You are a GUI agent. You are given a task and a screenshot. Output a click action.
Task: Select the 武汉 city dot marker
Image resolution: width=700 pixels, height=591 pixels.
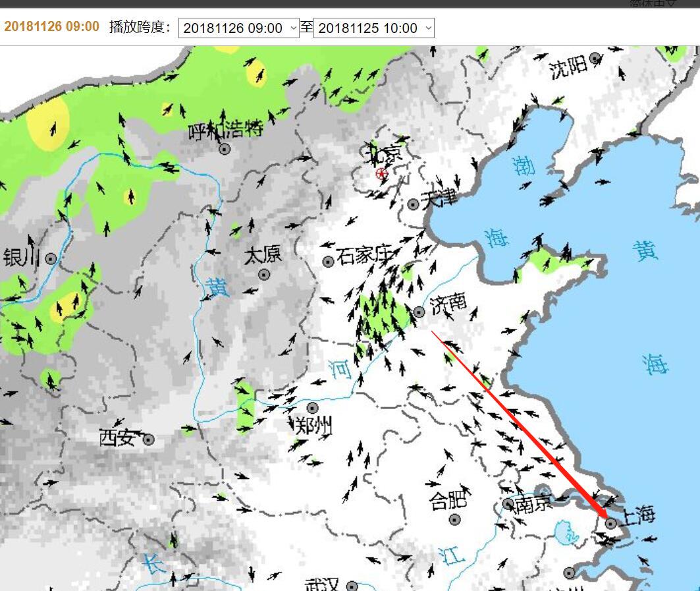pyautogui.click(x=352, y=586)
